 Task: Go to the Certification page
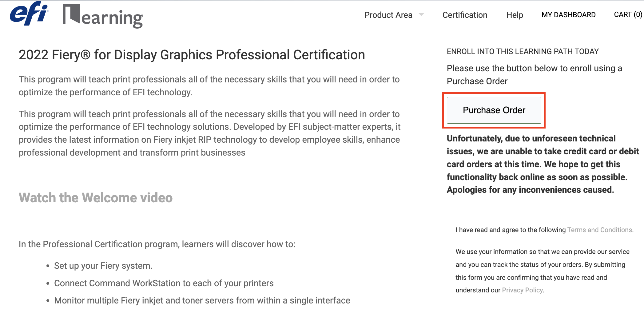[465, 15]
